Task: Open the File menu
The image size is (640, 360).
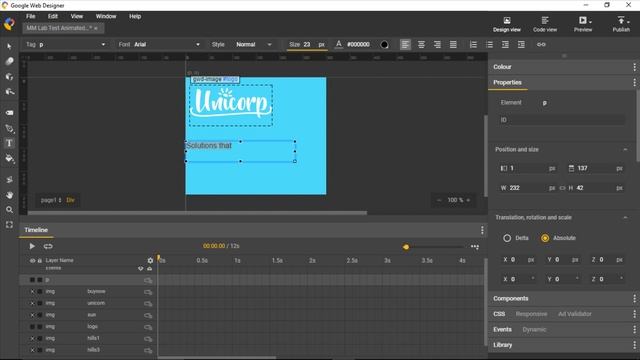Action: pos(31,16)
